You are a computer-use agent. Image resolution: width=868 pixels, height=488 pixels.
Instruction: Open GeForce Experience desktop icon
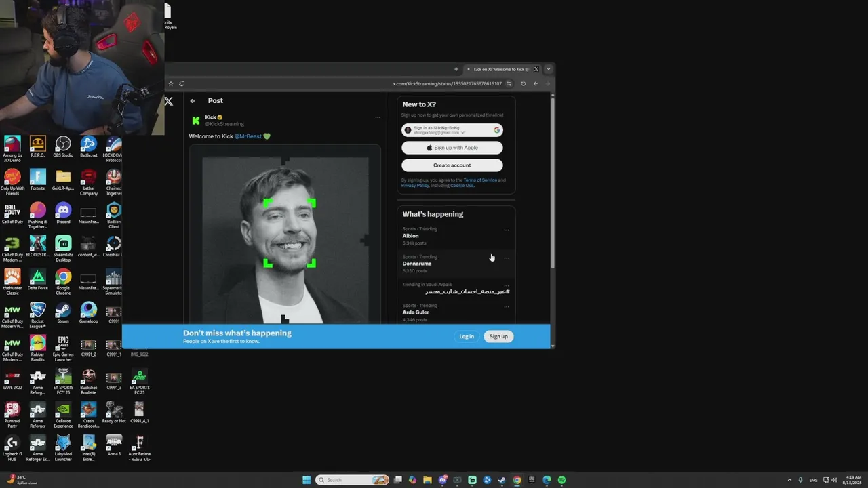point(63,413)
